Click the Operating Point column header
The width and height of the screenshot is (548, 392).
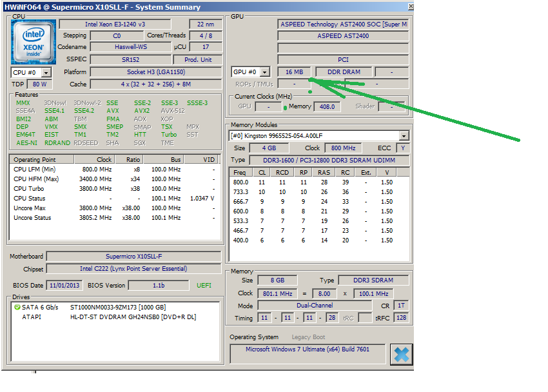click(x=42, y=160)
